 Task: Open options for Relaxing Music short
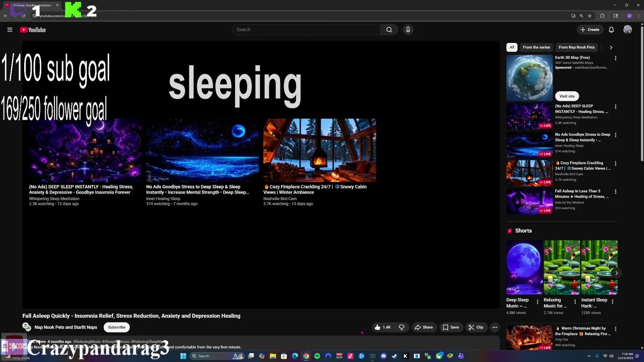575,302
